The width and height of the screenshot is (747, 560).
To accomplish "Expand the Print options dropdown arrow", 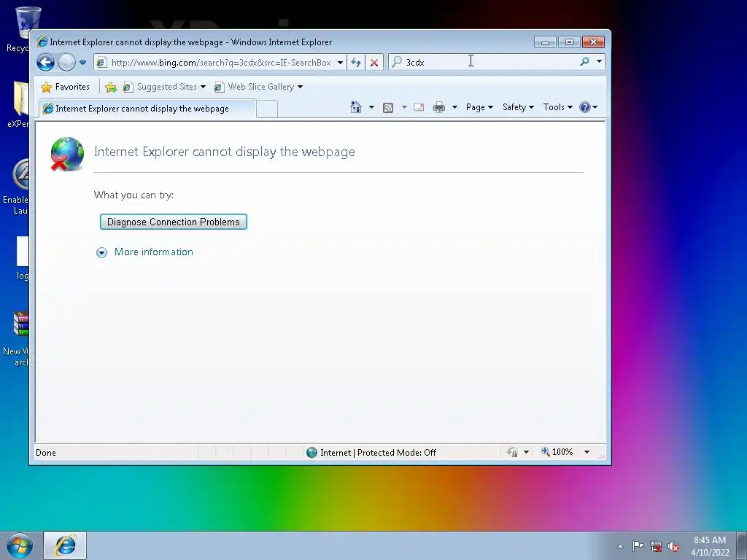I will tap(454, 107).
